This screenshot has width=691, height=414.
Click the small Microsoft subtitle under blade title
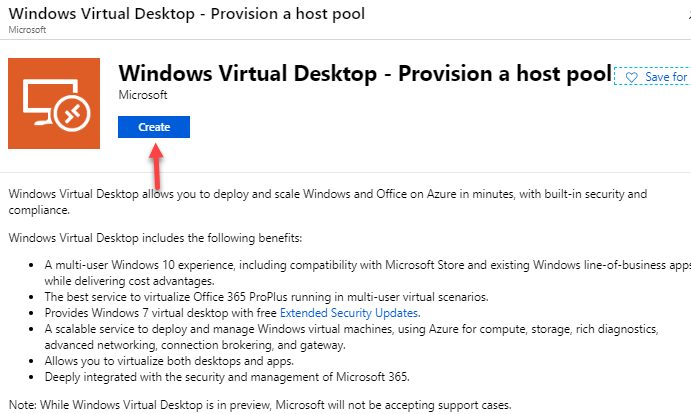(x=27, y=30)
